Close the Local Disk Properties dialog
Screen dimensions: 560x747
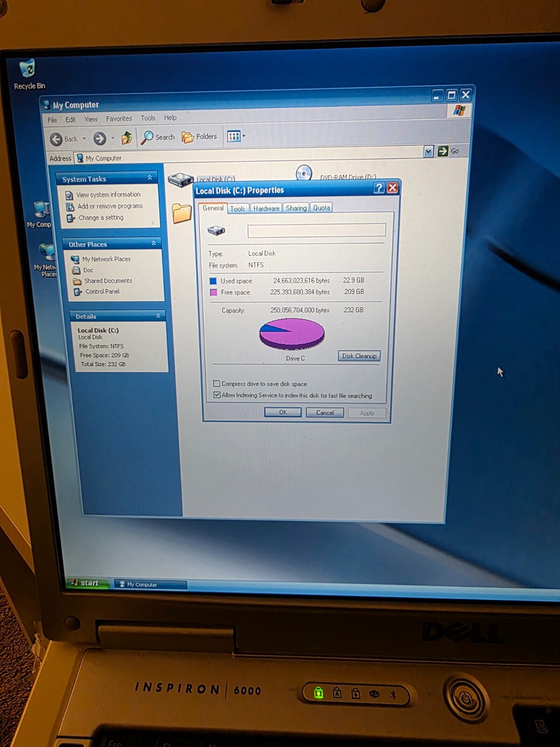(392, 188)
